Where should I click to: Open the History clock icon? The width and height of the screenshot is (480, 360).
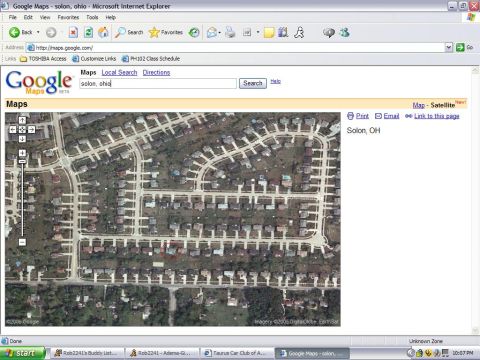tap(194, 32)
